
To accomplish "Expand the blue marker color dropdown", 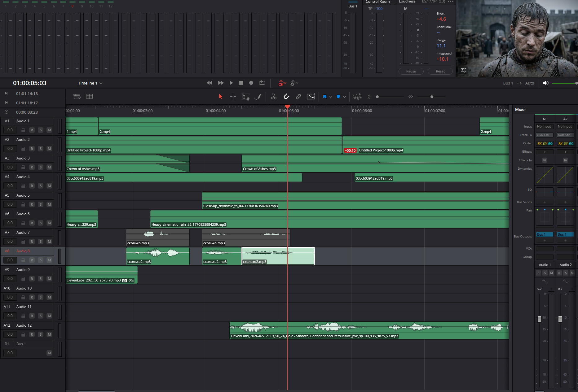I will click(344, 97).
